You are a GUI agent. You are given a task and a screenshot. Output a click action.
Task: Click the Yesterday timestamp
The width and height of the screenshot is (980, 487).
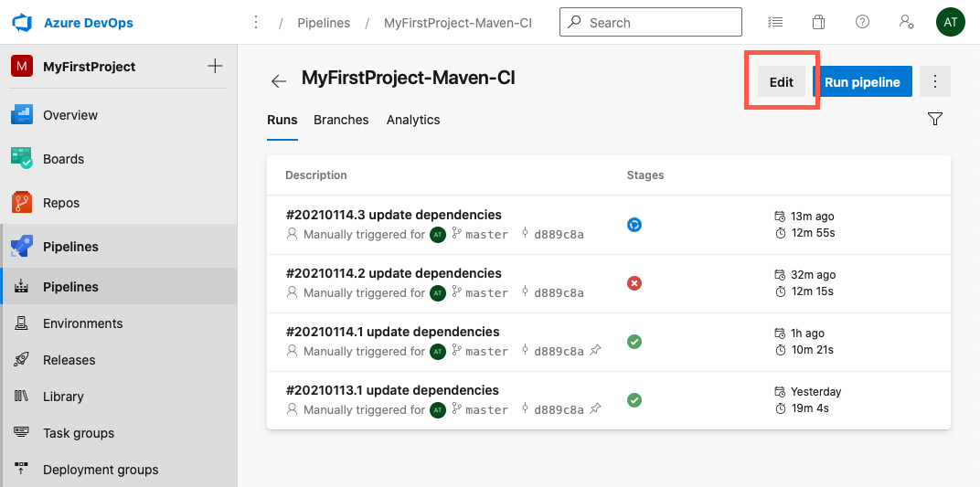coord(815,391)
